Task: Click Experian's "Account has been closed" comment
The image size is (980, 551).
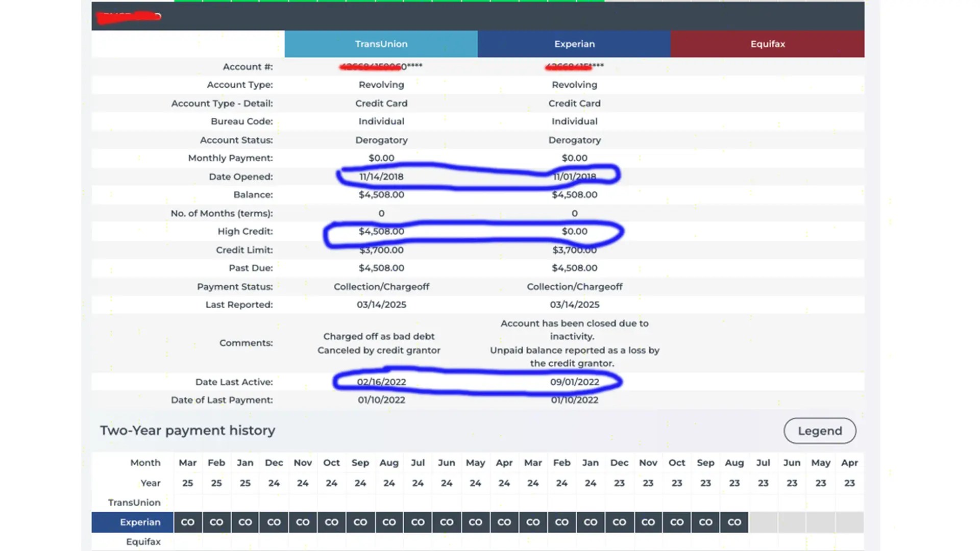Action: click(574, 330)
